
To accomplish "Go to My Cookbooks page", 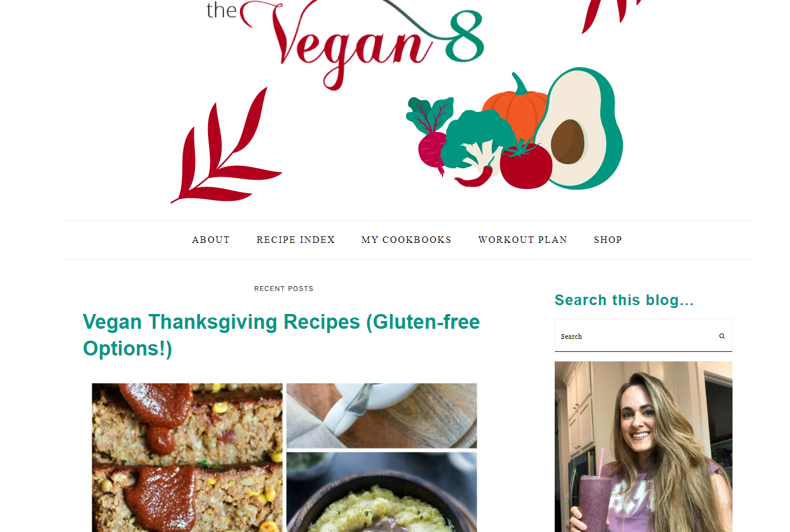I will [x=407, y=240].
